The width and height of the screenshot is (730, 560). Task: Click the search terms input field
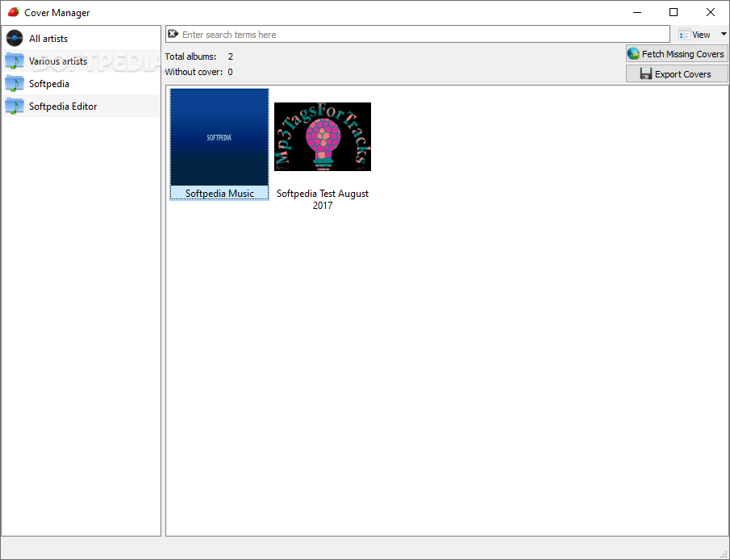(403, 34)
